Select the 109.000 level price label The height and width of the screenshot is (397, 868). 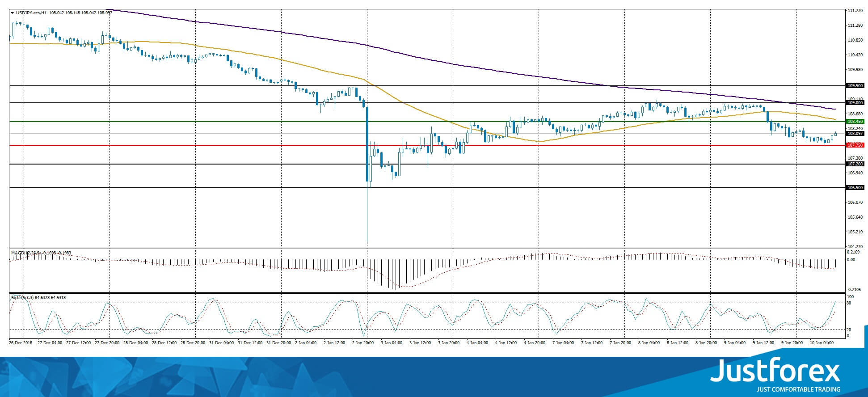855,103
